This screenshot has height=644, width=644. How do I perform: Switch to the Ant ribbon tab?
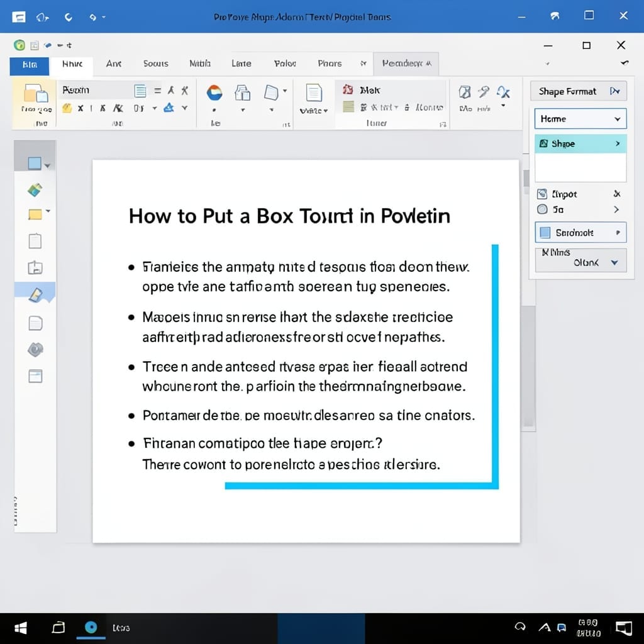click(114, 64)
